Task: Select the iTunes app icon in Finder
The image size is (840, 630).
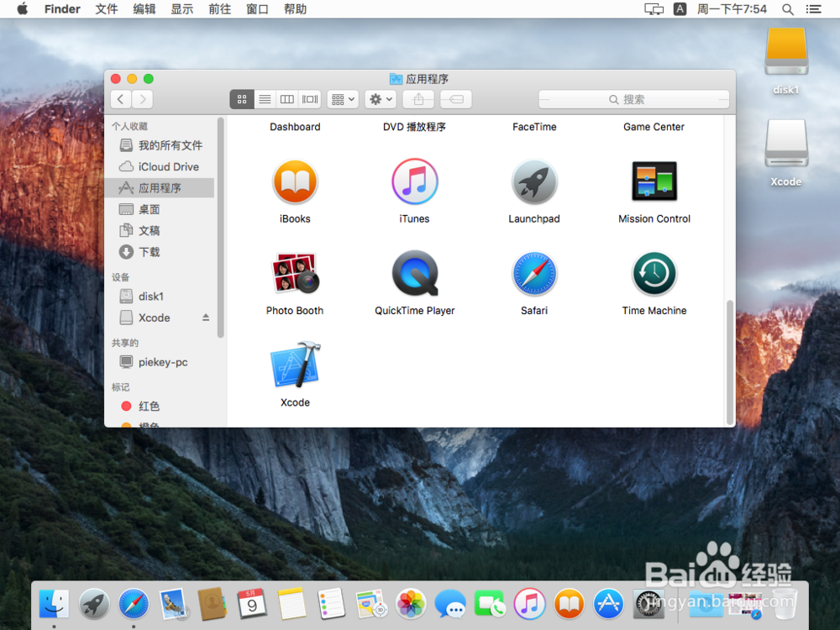Action: [x=415, y=181]
